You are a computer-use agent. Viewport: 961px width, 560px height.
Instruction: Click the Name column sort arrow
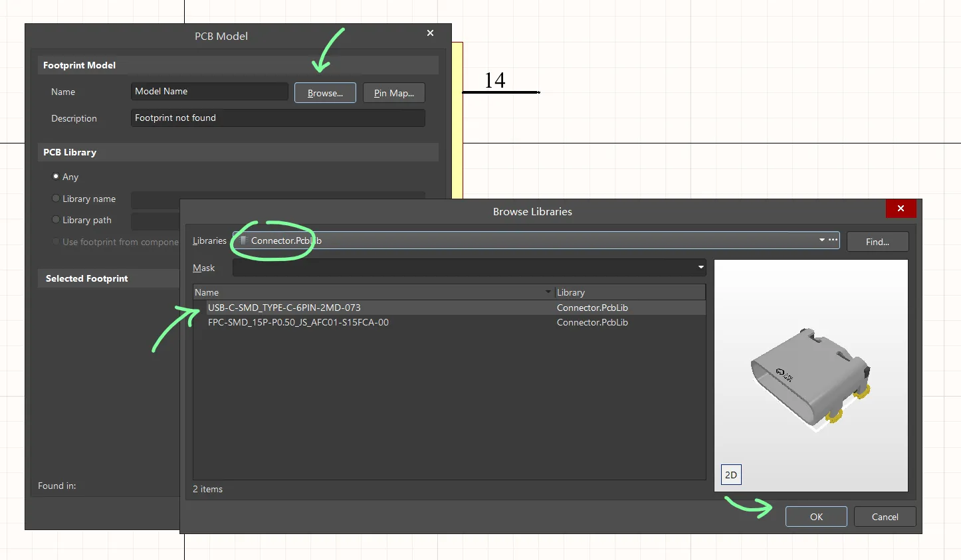coord(548,292)
